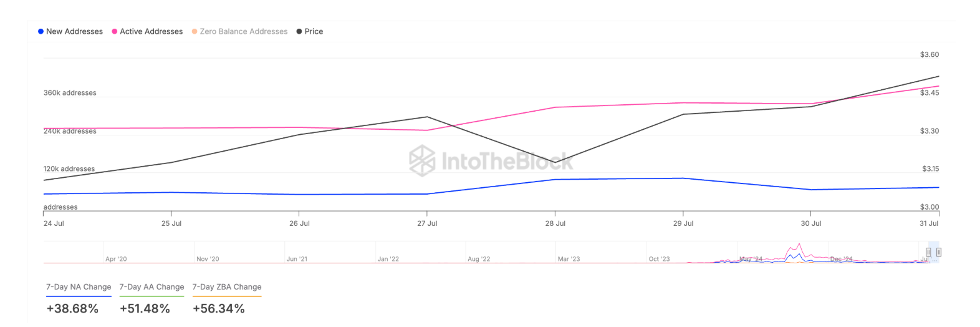The height and width of the screenshot is (327, 980).
Task: Click the orange Zero Balance legend dot
Action: (195, 31)
